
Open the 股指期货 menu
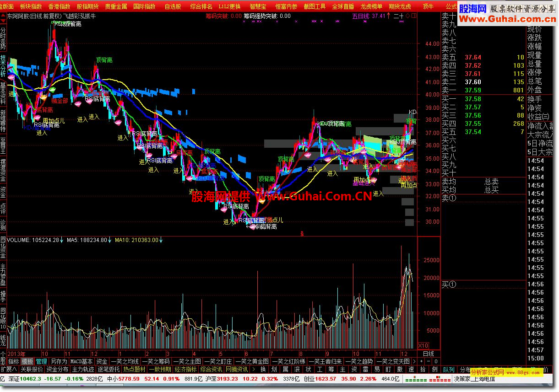click(87, 6)
